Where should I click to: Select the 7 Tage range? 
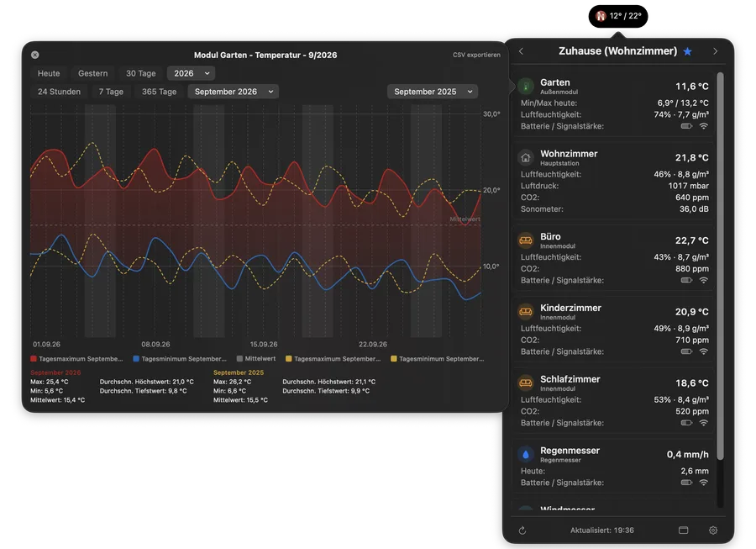(x=111, y=92)
